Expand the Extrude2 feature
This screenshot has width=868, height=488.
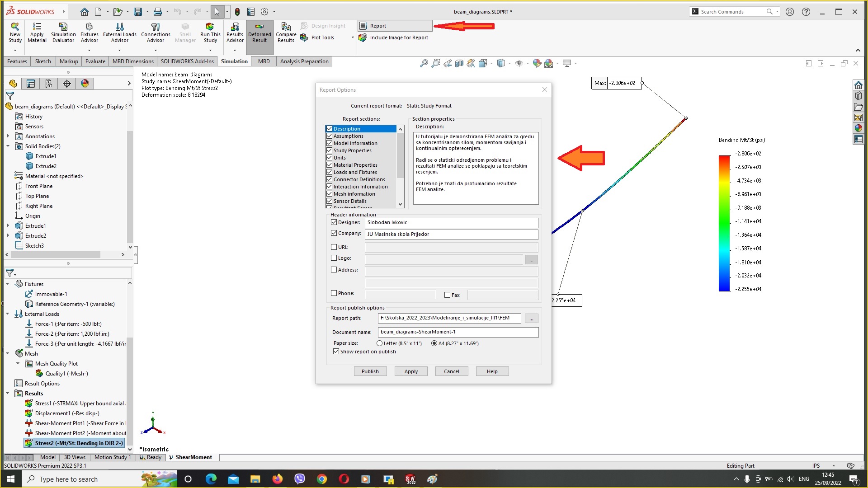[8, 236]
